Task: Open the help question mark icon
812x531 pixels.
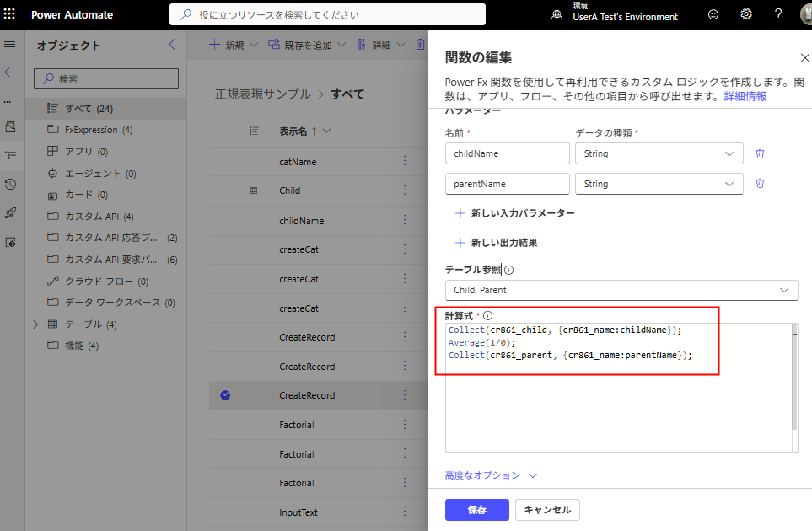Action: pyautogui.click(x=778, y=14)
